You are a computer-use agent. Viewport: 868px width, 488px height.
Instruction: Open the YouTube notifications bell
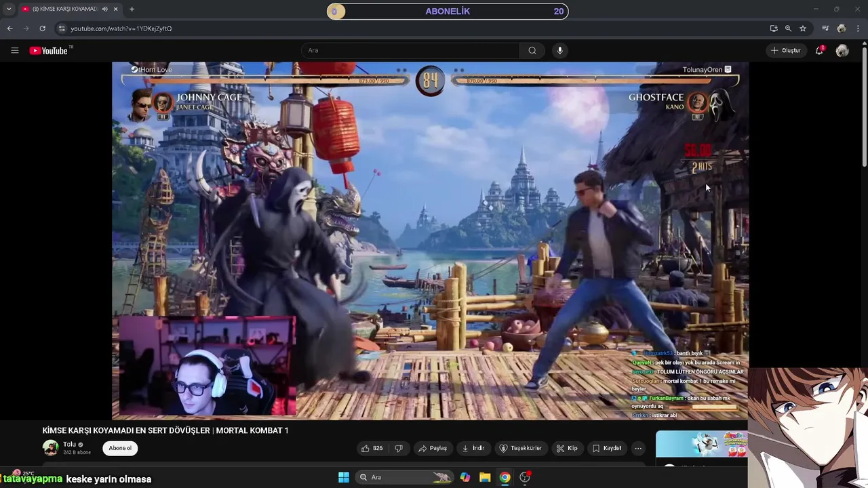tap(819, 50)
